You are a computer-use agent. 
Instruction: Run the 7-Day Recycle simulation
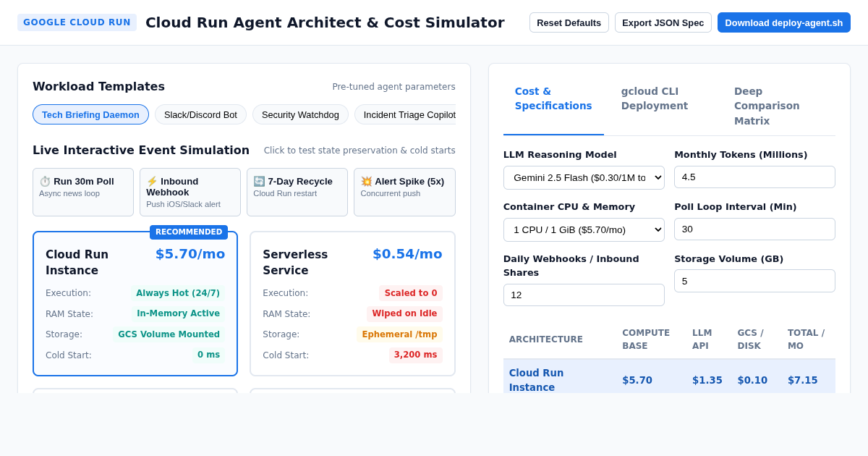pyautogui.click(x=297, y=192)
